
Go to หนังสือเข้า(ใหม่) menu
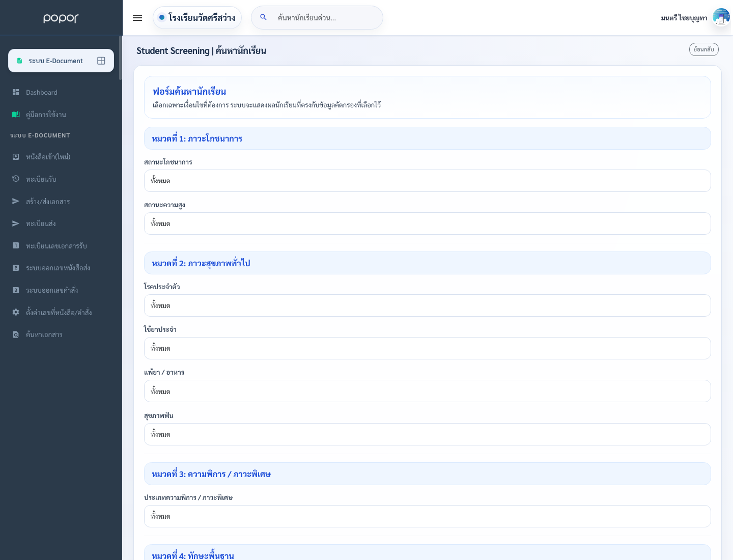point(61,157)
